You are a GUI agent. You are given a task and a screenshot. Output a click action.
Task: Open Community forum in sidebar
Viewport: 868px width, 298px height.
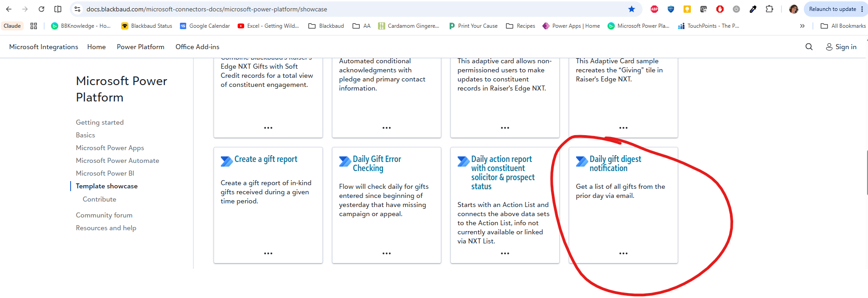(104, 215)
